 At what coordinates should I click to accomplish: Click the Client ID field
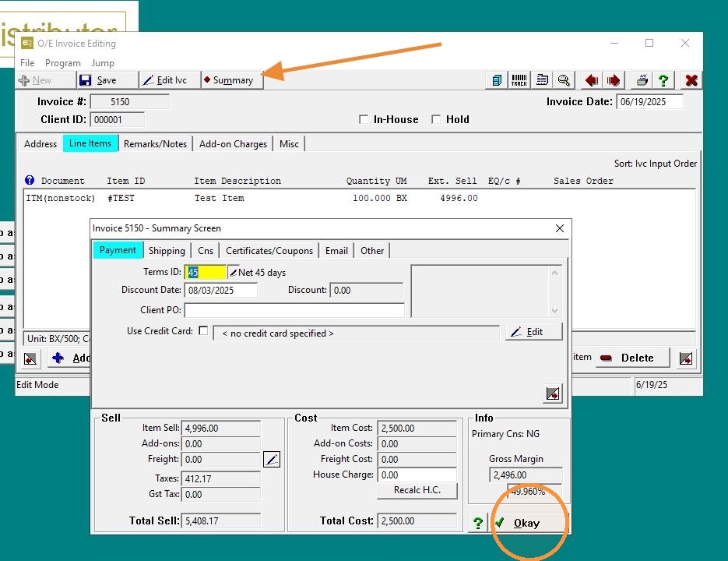[x=117, y=120]
